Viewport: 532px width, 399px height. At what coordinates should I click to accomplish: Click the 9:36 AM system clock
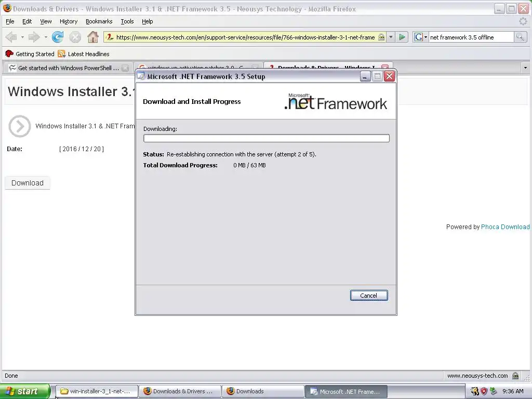click(513, 391)
